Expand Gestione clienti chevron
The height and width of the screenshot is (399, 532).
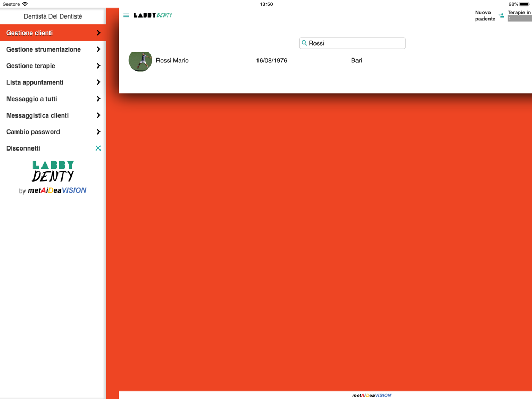(98, 33)
